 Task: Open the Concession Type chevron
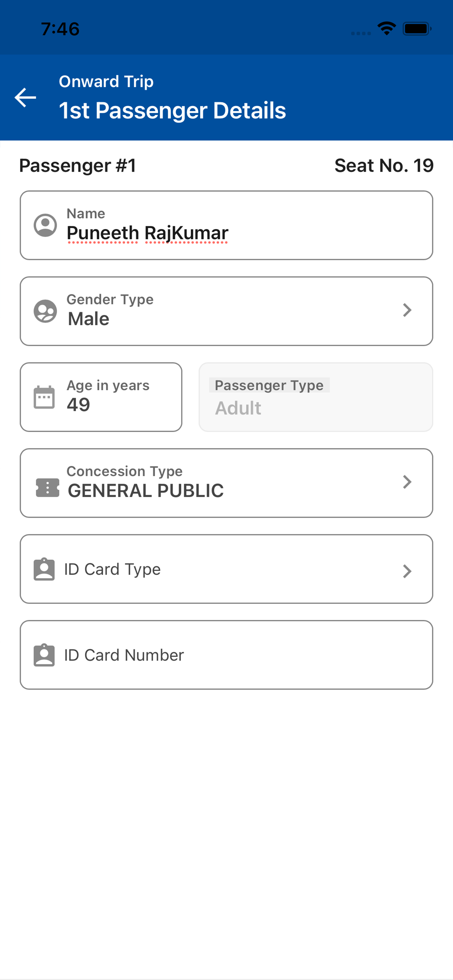pos(407,482)
